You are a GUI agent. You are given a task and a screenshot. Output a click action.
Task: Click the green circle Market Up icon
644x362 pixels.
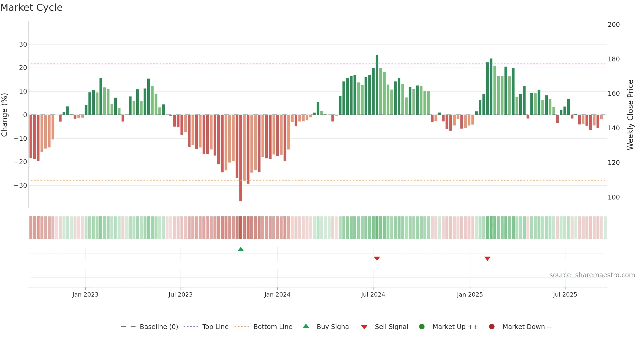pyautogui.click(x=422, y=327)
